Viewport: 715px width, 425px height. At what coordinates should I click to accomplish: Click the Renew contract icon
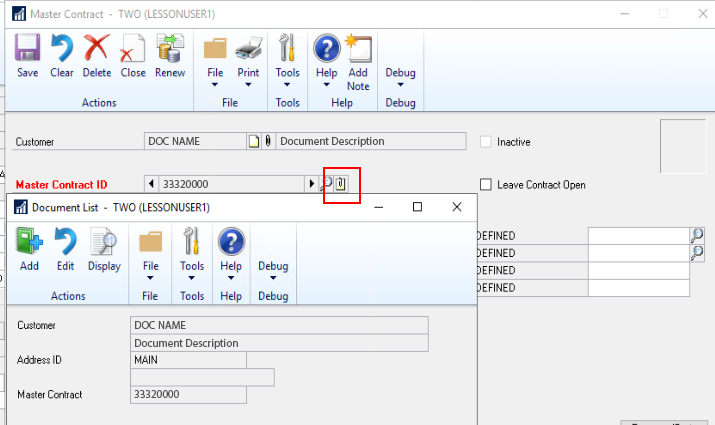click(169, 55)
